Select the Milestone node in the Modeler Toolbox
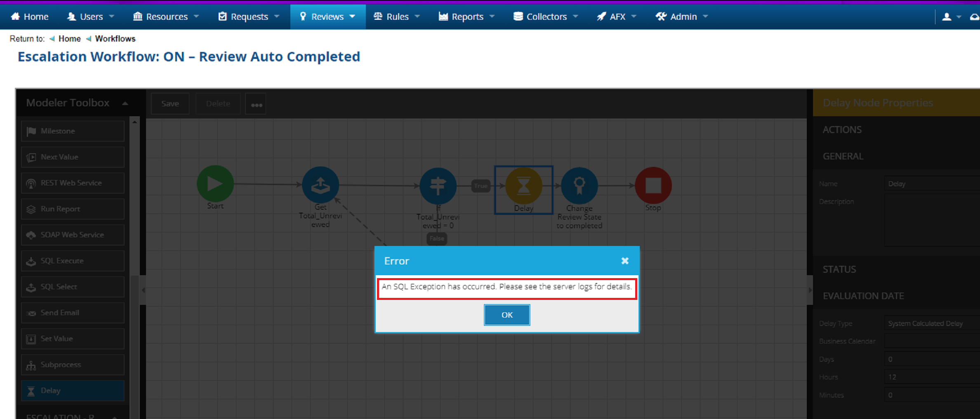The height and width of the screenshot is (419, 980). coord(72,131)
